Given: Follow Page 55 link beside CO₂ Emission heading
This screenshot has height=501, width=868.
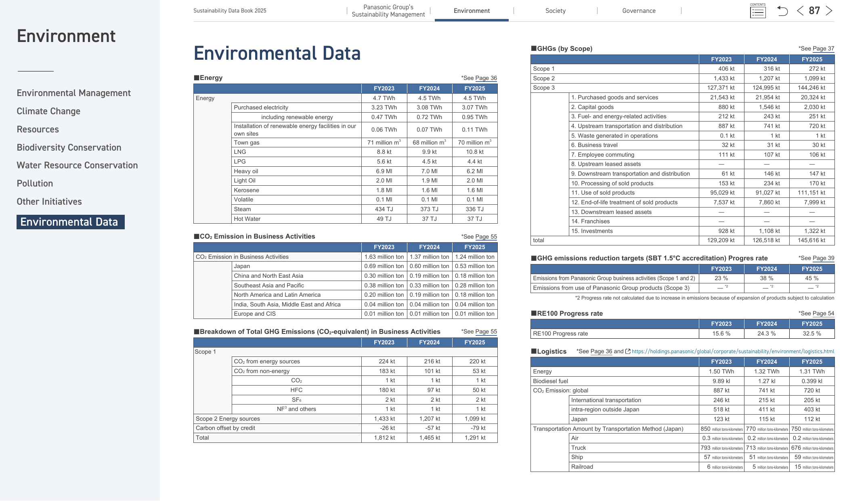Looking at the screenshot, I should point(486,237).
